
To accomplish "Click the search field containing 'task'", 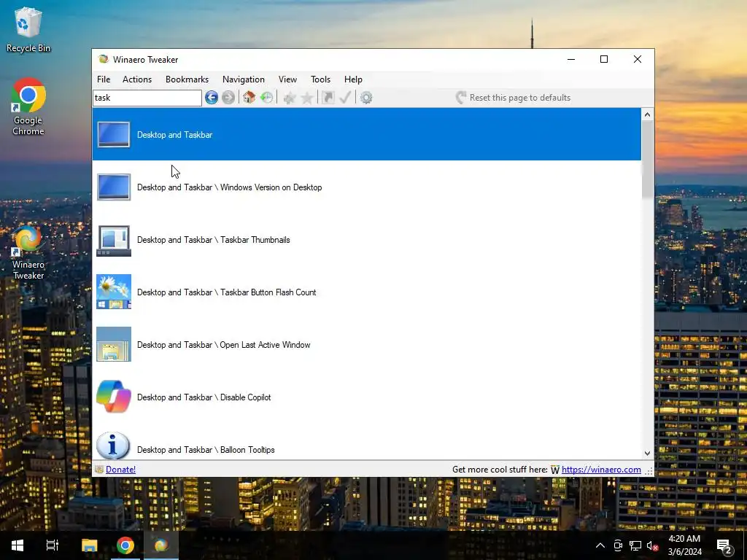I will click(x=147, y=98).
